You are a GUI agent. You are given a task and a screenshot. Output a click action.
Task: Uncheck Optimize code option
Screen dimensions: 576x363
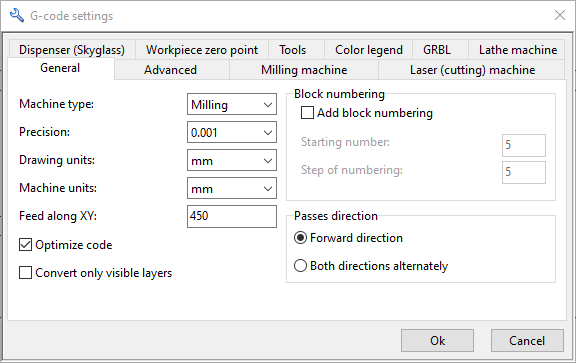[25, 245]
